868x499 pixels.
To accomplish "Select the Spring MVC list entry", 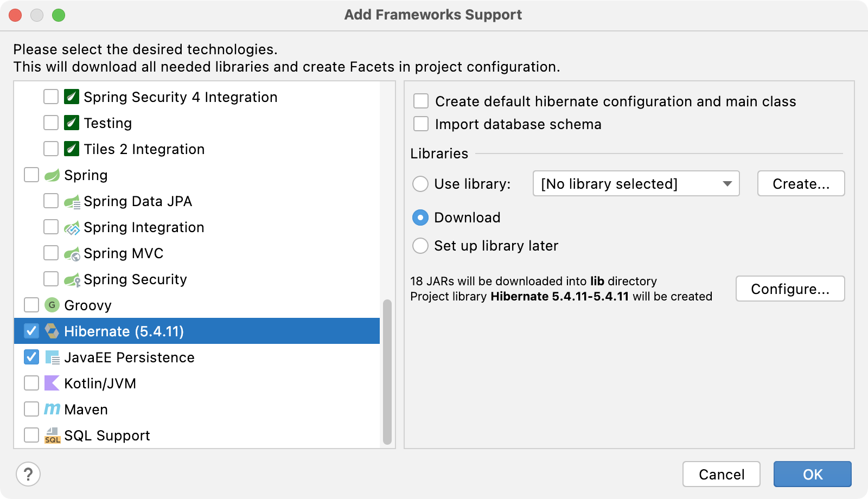I will coord(123,253).
